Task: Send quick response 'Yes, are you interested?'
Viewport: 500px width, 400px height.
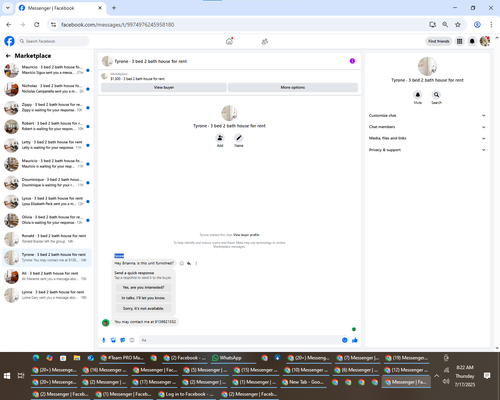Action: pos(143,287)
